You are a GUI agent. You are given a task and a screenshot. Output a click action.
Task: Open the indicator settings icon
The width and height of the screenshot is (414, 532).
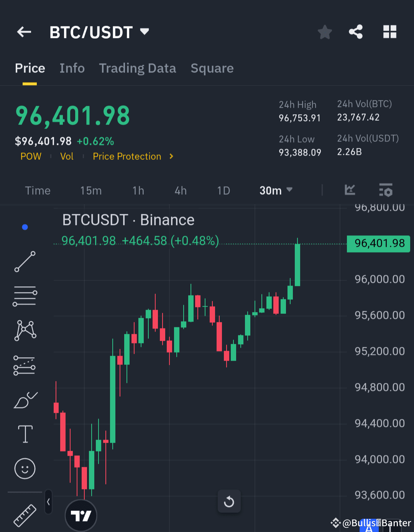pos(386,190)
